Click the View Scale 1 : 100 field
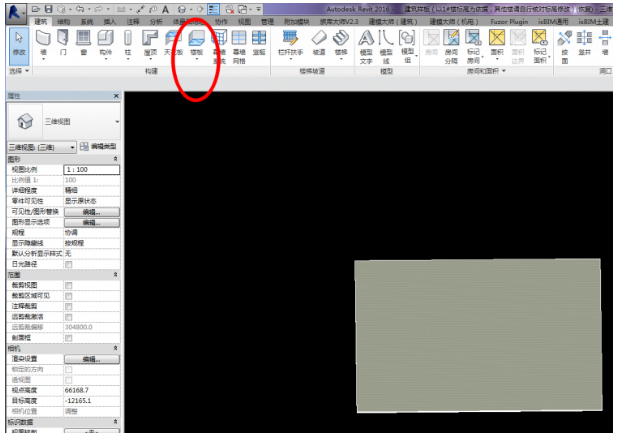Screen dimensions: 617x439 (92, 170)
